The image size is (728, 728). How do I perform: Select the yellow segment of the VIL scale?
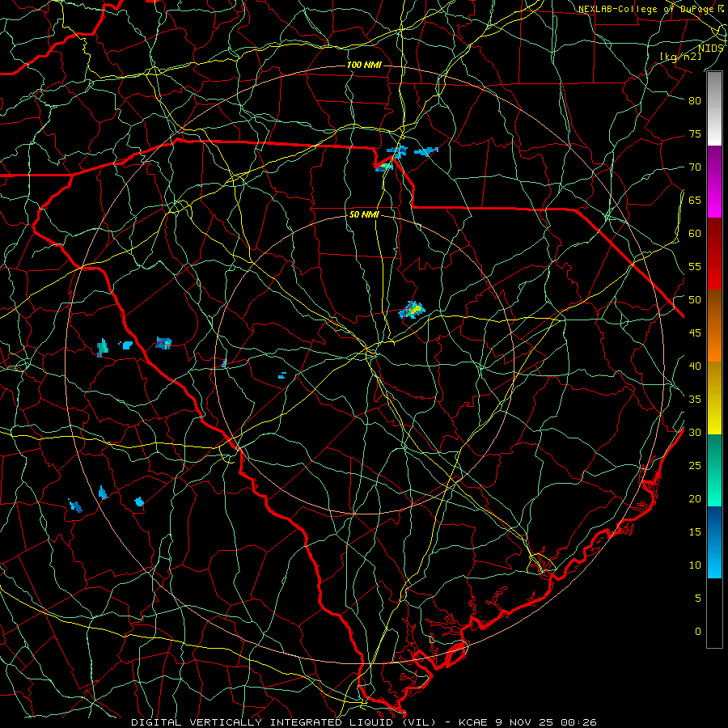coord(714,398)
